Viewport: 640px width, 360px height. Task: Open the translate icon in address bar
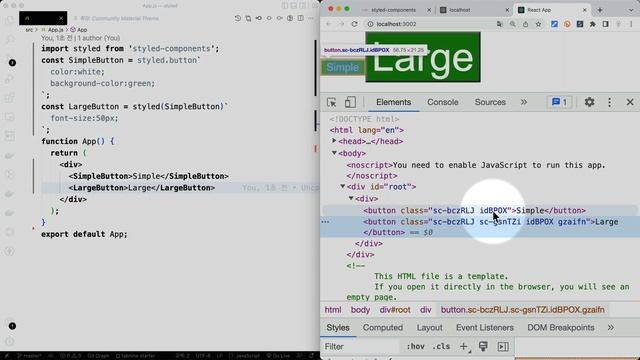coord(500,24)
